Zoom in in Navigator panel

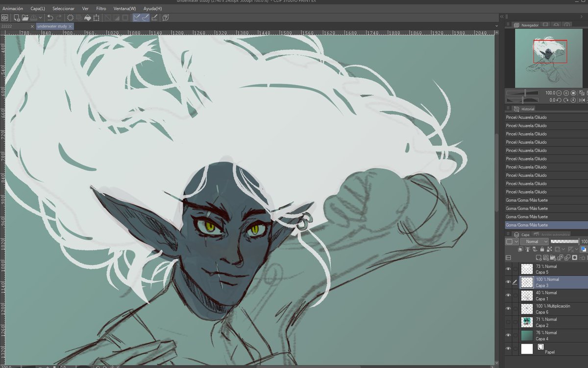coord(566,93)
